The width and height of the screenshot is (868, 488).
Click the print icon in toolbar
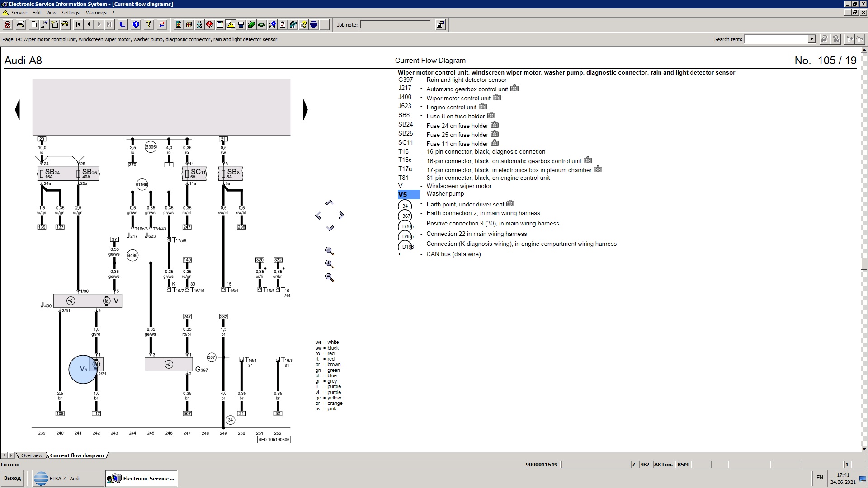click(x=20, y=24)
